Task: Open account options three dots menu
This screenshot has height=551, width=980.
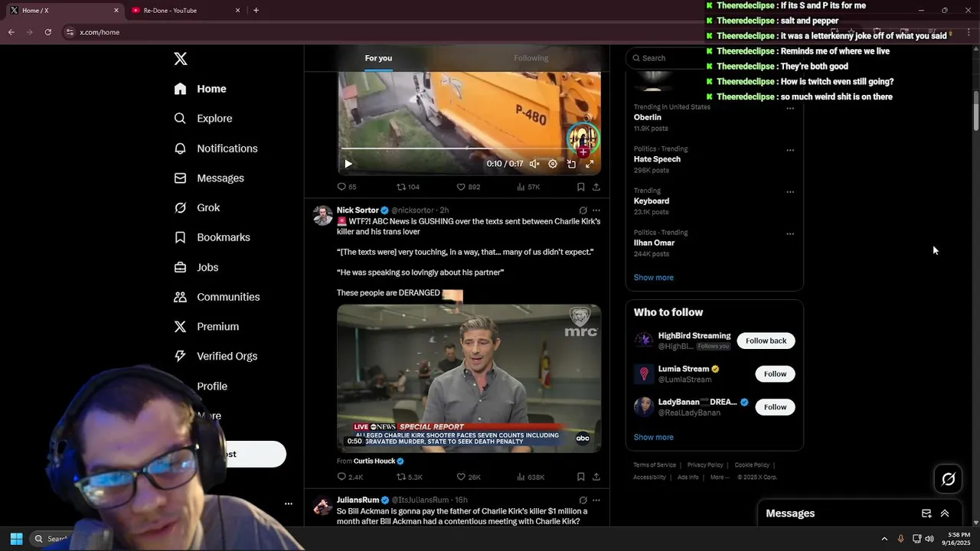Action: [x=289, y=504]
